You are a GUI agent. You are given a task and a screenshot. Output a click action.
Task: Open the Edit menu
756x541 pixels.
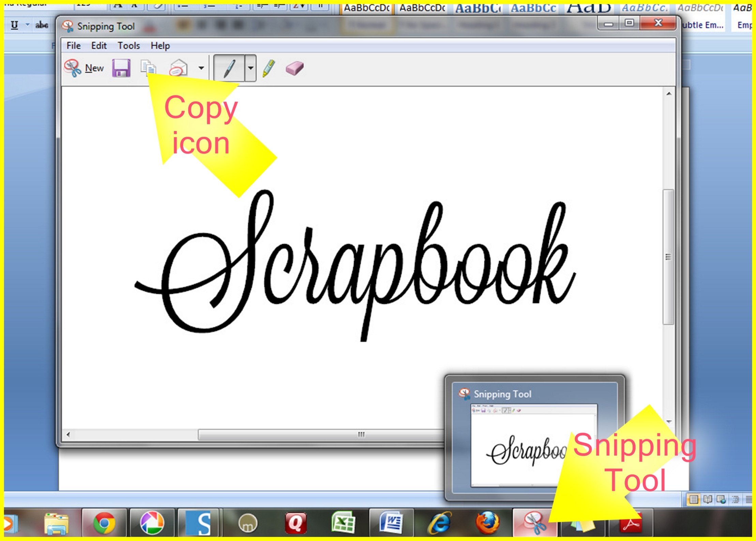[99, 46]
